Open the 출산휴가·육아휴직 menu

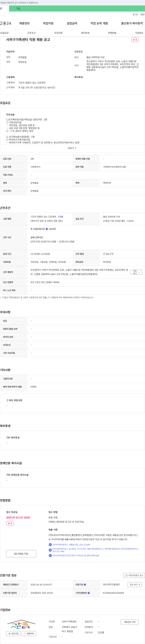coord(132,23)
